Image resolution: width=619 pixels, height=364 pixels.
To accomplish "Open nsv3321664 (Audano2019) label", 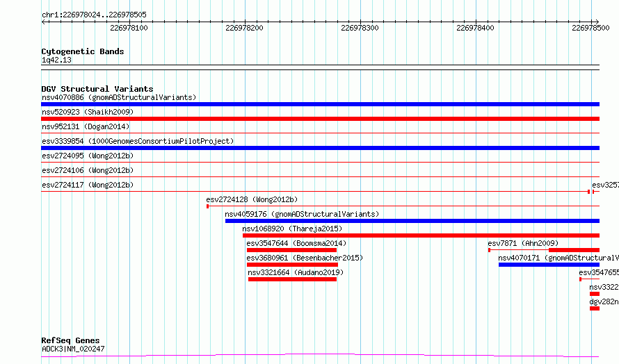I will [296, 272].
